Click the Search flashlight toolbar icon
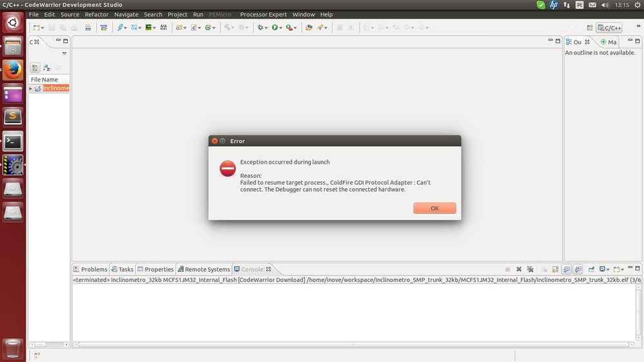The width and height of the screenshot is (644, 362). pos(320,28)
